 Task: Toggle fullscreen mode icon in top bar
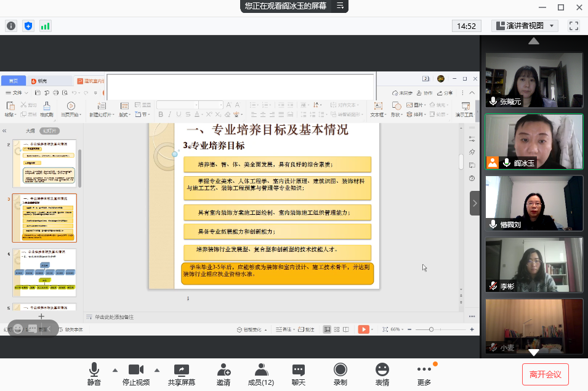(574, 26)
